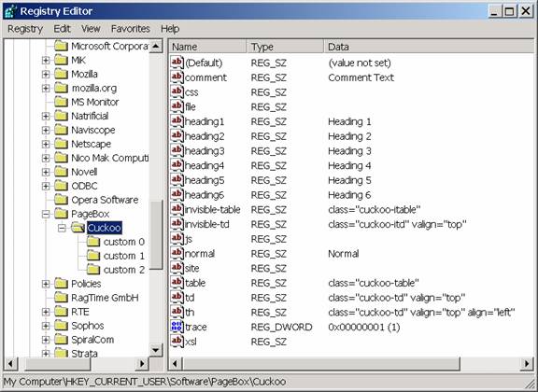
Task: Select the SpiralCom key
Action: pyautogui.click(x=92, y=340)
